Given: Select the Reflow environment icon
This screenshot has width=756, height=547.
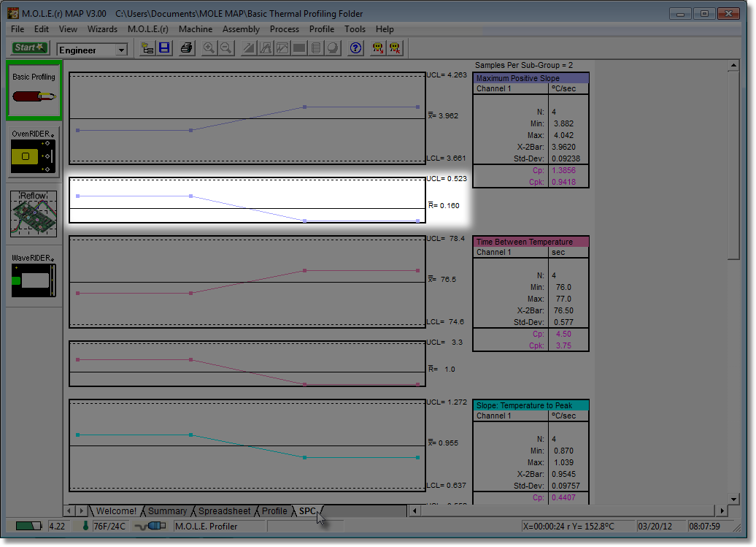Looking at the screenshot, I should click(x=34, y=213).
